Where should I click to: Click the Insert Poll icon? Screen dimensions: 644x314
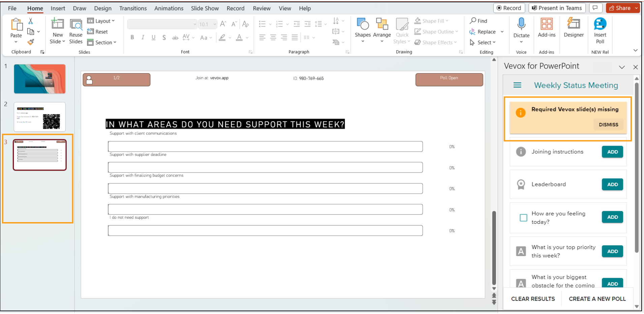point(600,24)
